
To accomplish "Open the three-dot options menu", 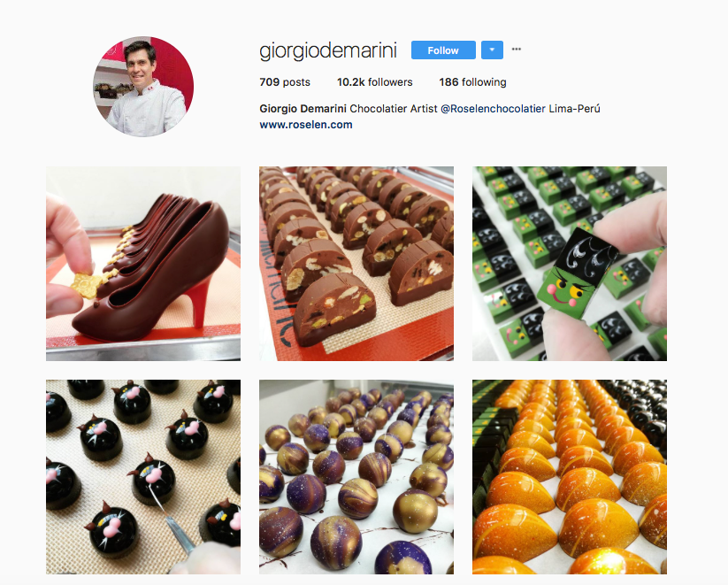I will pyautogui.click(x=517, y=49).
